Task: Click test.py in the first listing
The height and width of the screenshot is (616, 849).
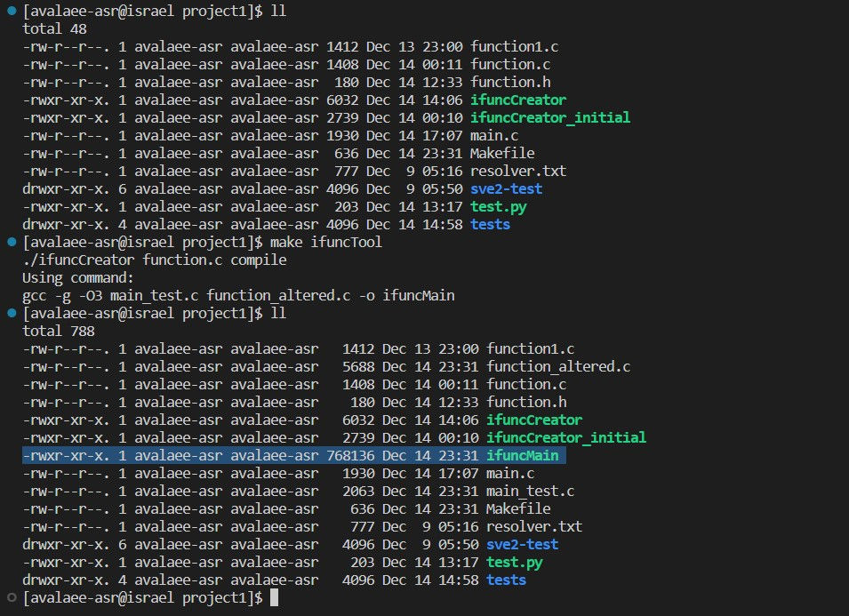Action: pos(498,206)
